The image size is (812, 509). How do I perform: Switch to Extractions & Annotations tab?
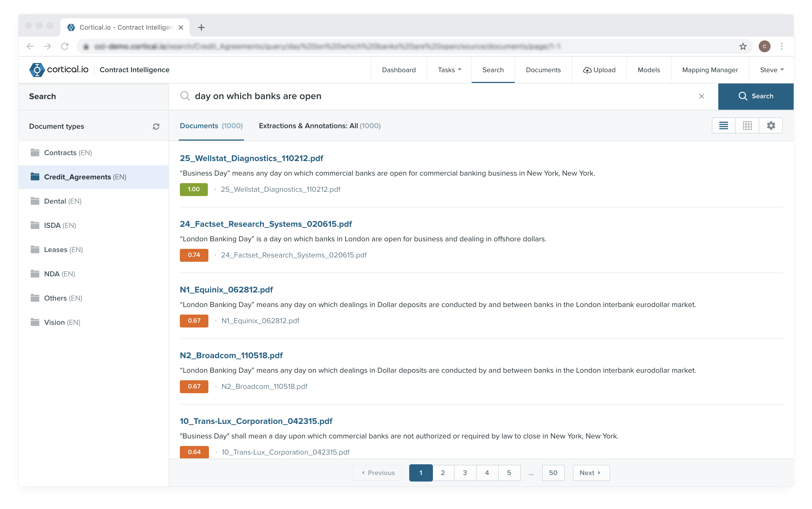pos(319,125)
